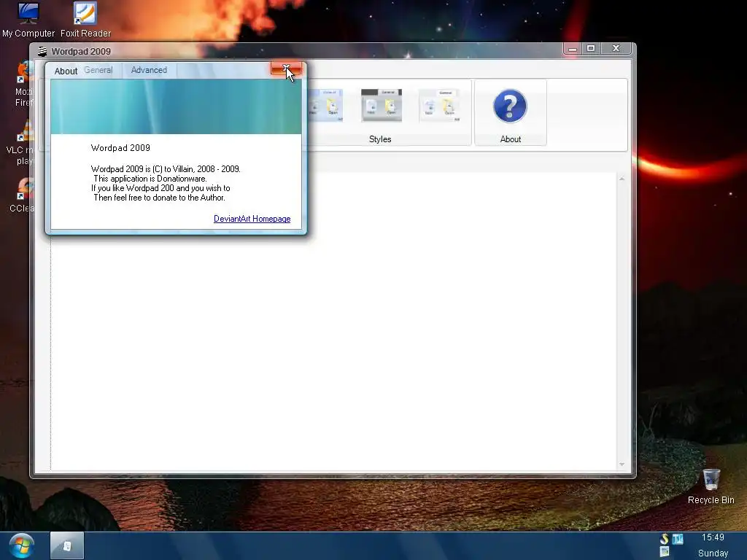Click the lower notepad-style tray icon
Image resolution: width=747 pixels, height=560 pixels.
click(664, 552)
